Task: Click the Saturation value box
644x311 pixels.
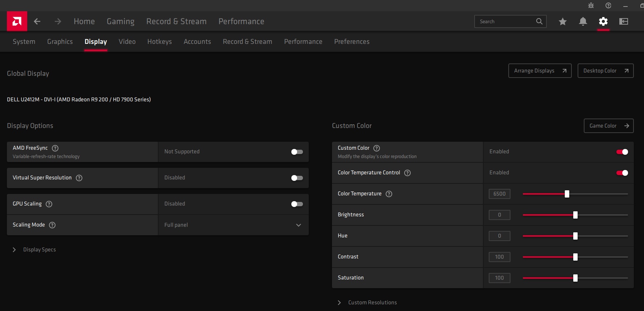Action: coord(500,278)
